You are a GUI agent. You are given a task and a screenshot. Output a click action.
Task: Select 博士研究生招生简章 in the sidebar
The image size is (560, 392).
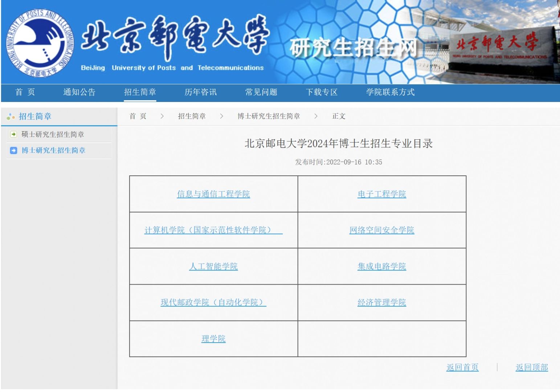pyautogui.click(x=53, y=150)
